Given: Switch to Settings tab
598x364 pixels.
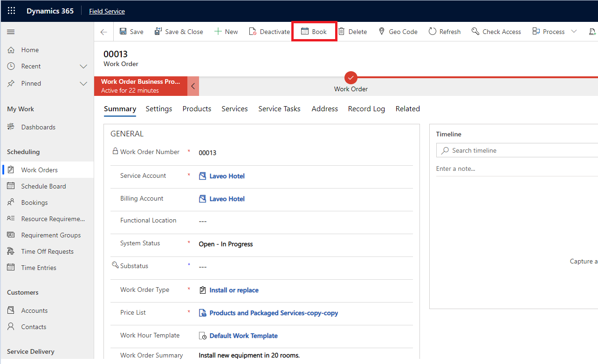Looking at the screenshot, I should (x=159, y=109).
